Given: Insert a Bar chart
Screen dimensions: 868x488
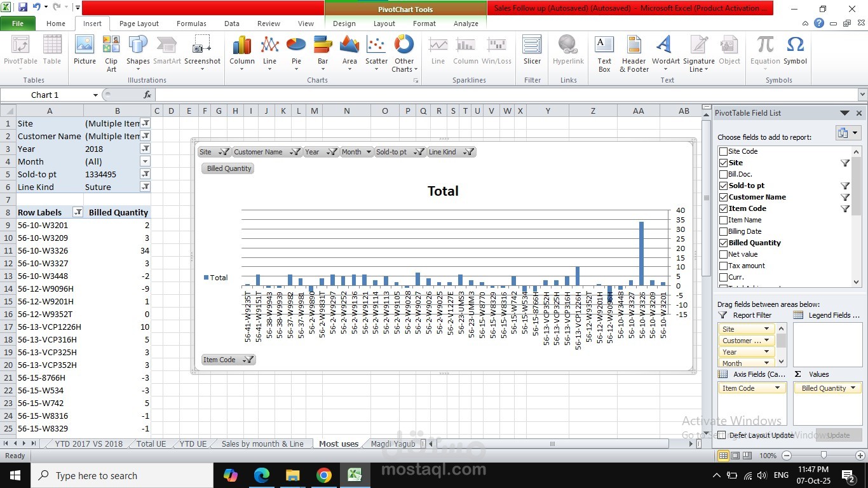Looking at the screenshot, I should pyautogui.click(x=323, y=54).
